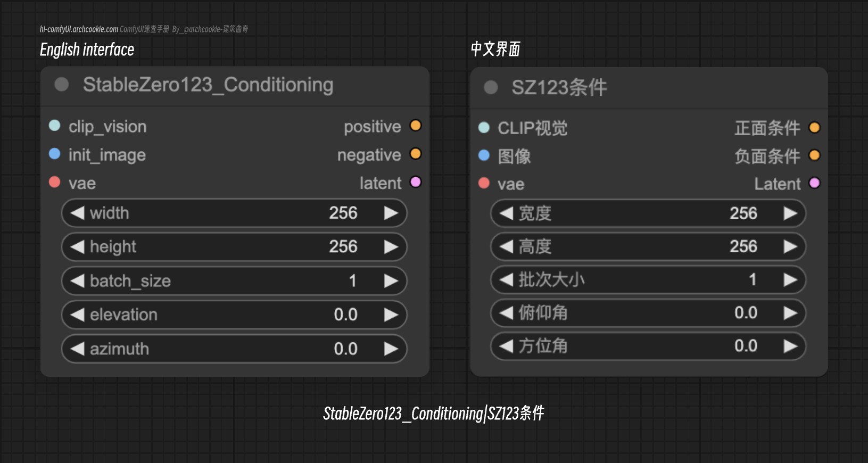Viewport: 868px width, 463px height.
Task: Click the negative output socket dot
Action: (x=416, y=154)
